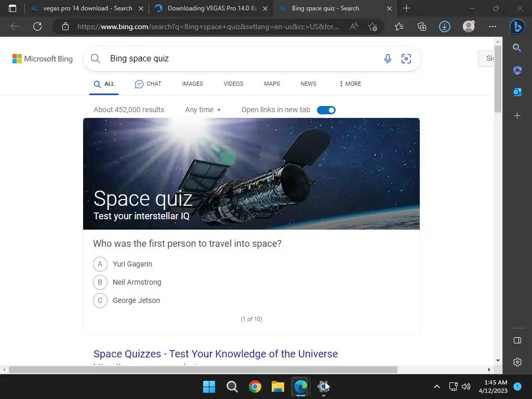This screenshot has width=532, height=399.
Task: Click the Read aloud icon
Action: pos(354,26)
